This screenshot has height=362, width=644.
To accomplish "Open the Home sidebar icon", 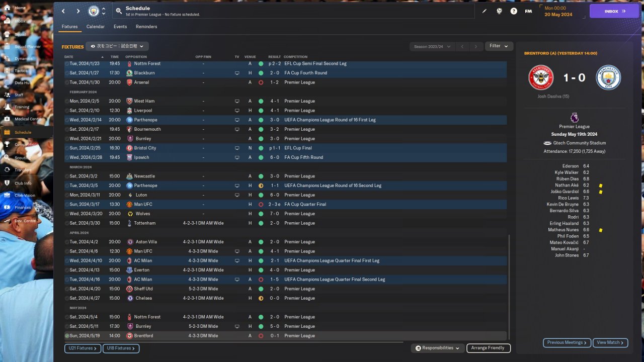I will point(7,8).
